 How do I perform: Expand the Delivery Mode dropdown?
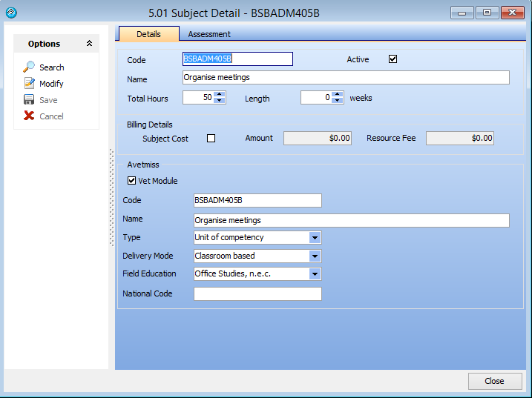pos(315,256)
